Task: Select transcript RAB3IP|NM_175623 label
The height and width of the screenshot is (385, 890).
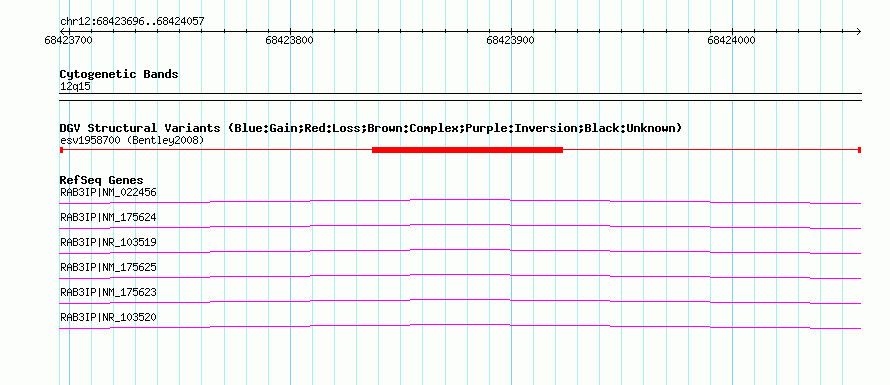Action: (108, 292)
